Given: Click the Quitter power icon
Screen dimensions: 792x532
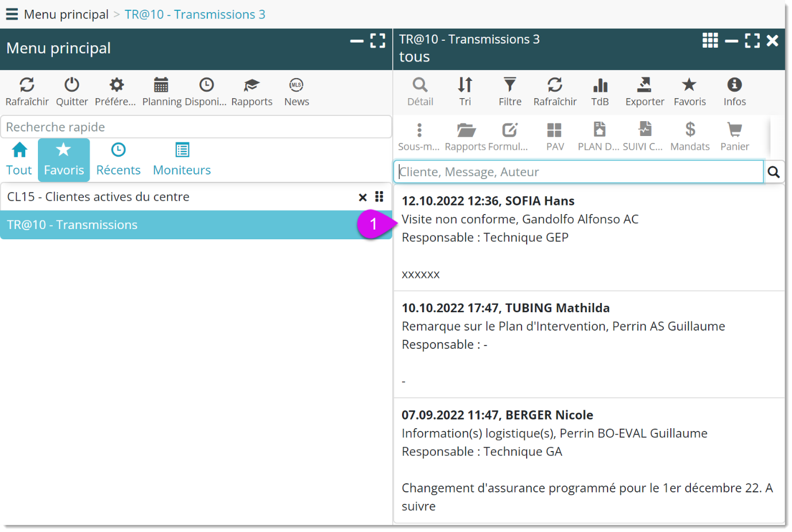Looking at the screenshot, I should click(72, 86).
